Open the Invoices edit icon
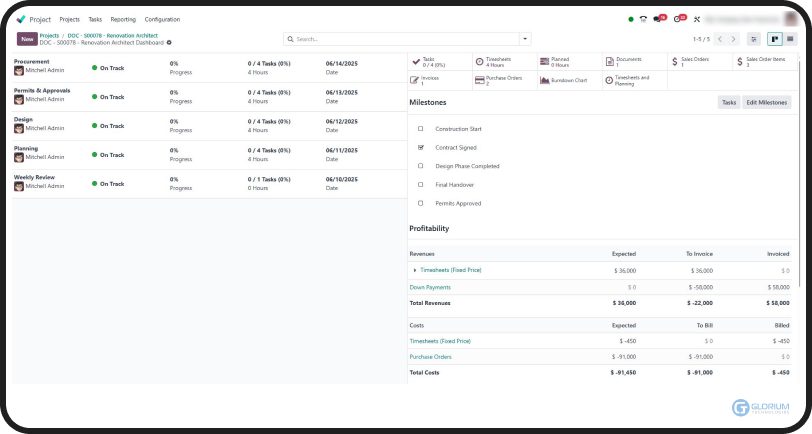The height and width of the screenshot is (434, 812). click(x=416, y=80)
